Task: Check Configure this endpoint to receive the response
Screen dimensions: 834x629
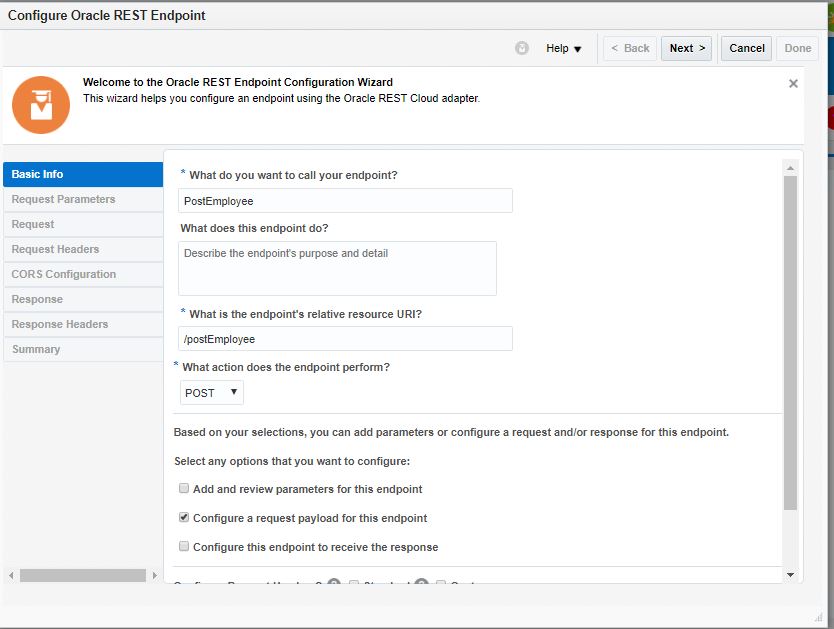Action: click(184, 547)
